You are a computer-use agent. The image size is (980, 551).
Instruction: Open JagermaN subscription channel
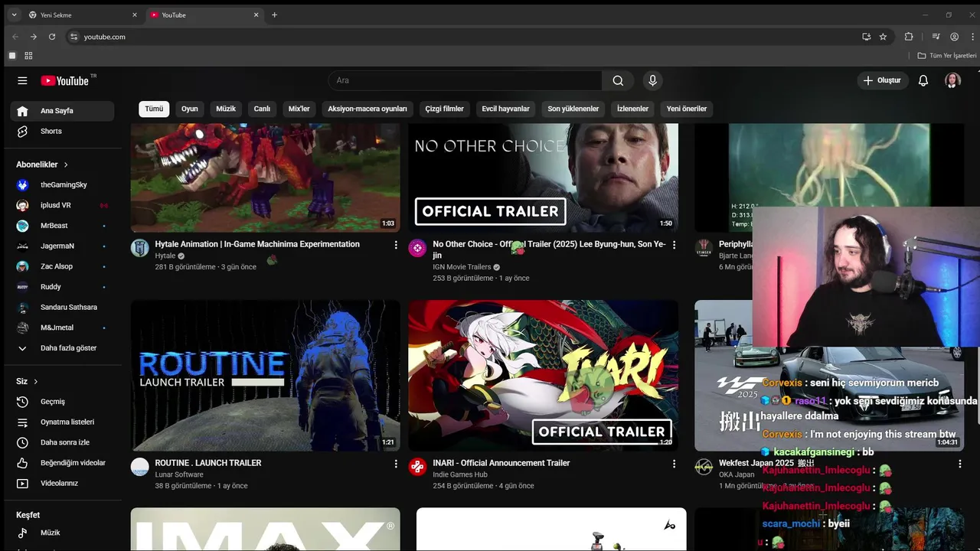(62, 246)
